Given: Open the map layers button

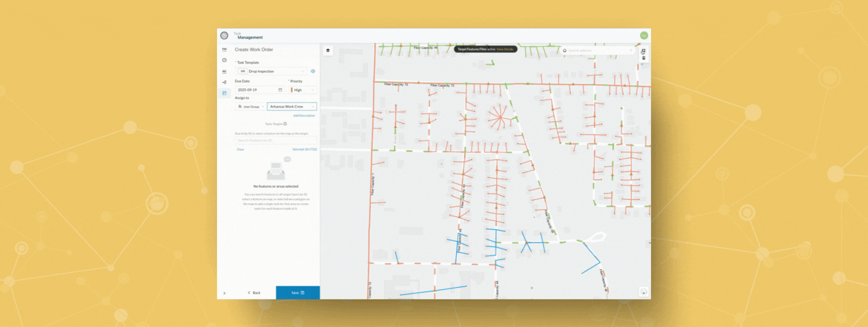Looking at the screenshot, I should [328, 51].
